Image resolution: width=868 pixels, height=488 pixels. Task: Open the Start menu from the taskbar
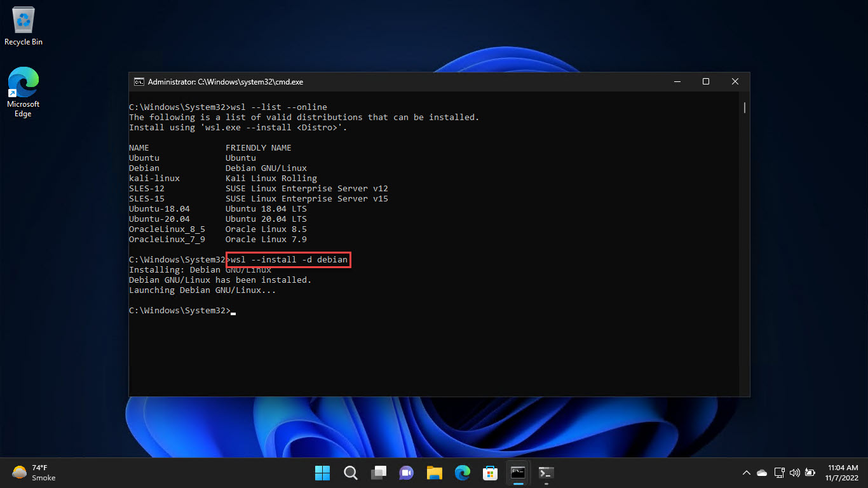[322, 473]
